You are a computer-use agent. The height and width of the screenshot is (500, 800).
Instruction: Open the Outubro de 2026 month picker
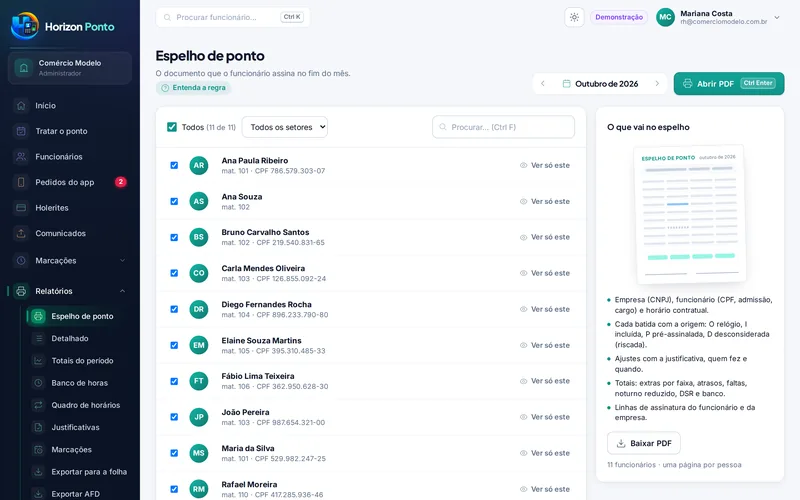click(601, 84)
